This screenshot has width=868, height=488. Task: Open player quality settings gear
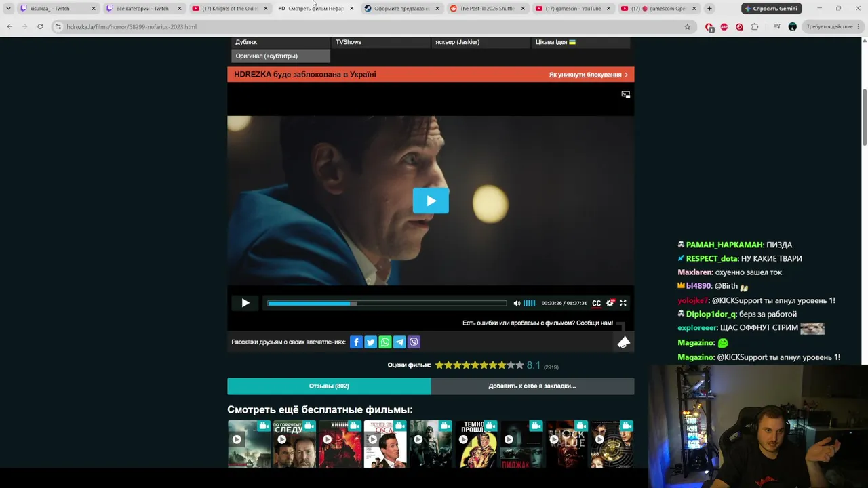(x=610, y=303)
